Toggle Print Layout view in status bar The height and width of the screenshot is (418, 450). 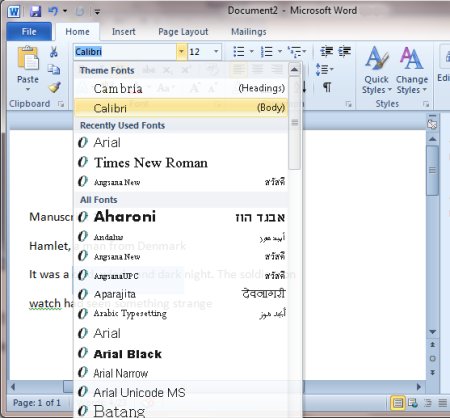(x=397, y=403)
